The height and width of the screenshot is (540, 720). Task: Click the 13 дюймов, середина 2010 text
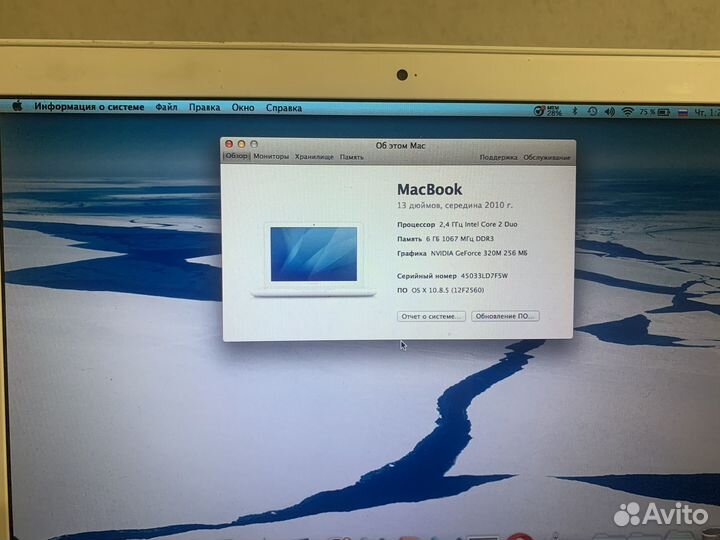tap(455, 205)
